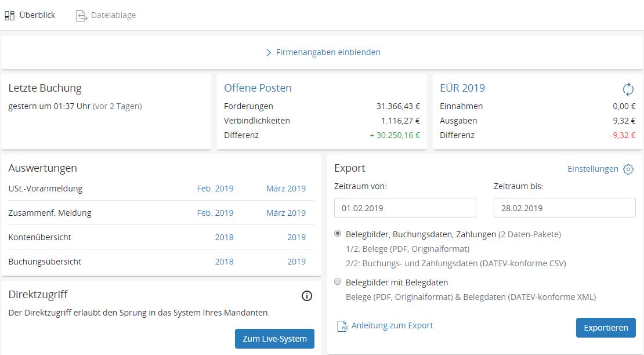
Task: Switch to the Überblick tab
Action: coord(37,15)
